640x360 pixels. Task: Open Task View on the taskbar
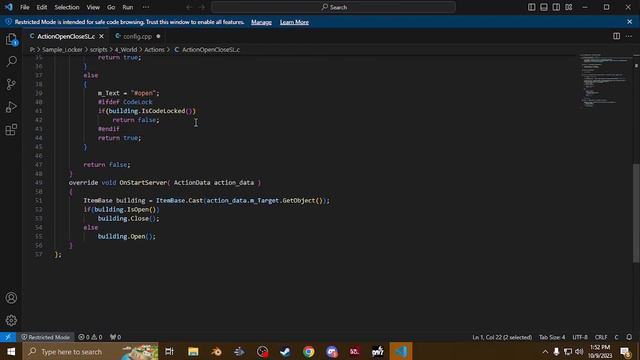169,351
